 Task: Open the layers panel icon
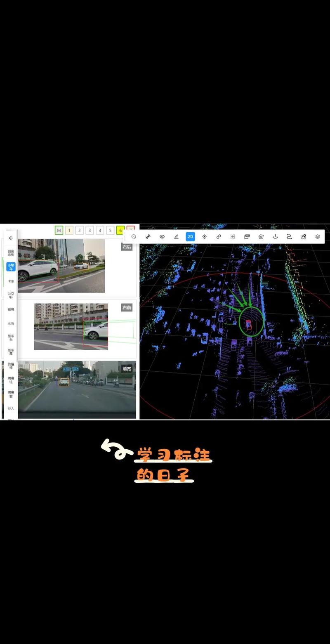[316, 236]
